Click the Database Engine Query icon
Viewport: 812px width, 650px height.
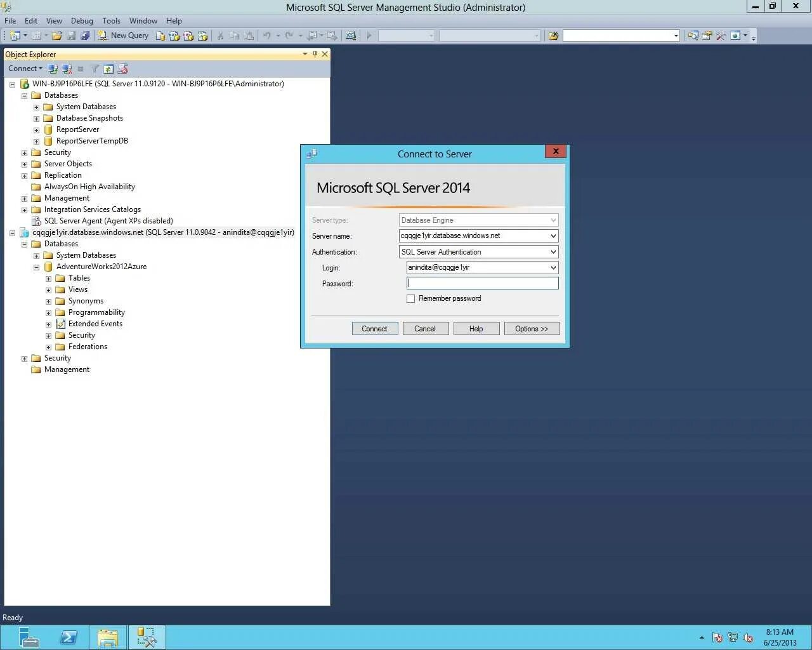(x=160, y=36)
